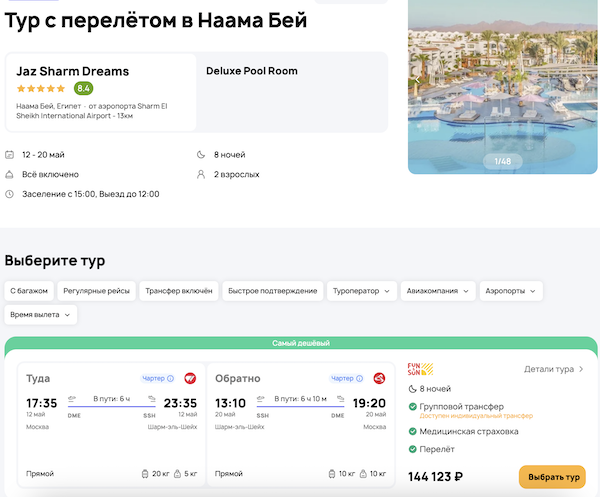Select the Jaz Sharm Dreams hotel card
This screenshot has height=497, width=600.
coord(101,93)
